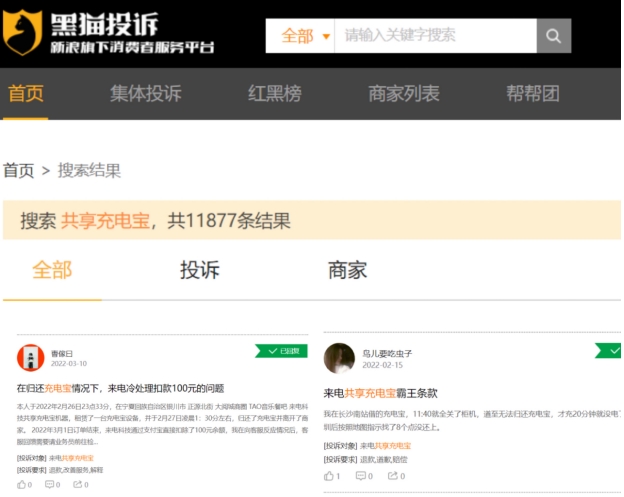Viewport: 624px width, 497px height.
Task: Select the 全部 results tab
Action: point(52,270)
